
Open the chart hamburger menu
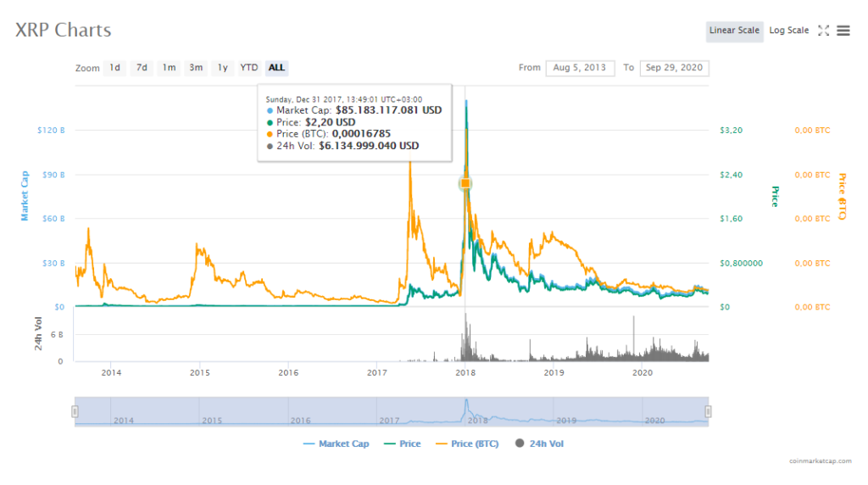pos(843,31)
